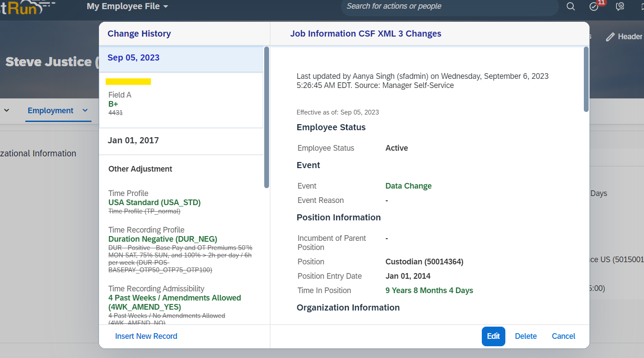The height and width of the screenshot is (358, 644).
Task: Switch to the Employment tab
Action: [51, 111]
